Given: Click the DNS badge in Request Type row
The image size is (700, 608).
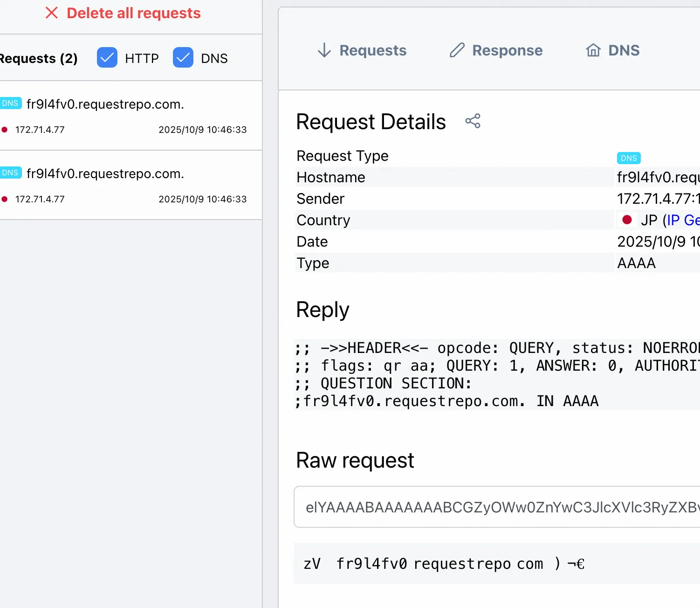Looking at the screenshot, I should pos(628,158).
